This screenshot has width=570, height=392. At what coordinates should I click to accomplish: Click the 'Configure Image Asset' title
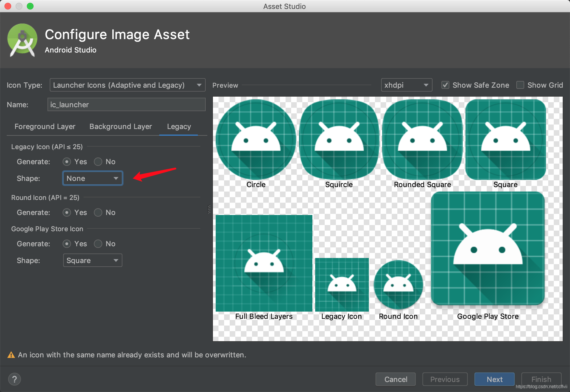tap(117, 35)
